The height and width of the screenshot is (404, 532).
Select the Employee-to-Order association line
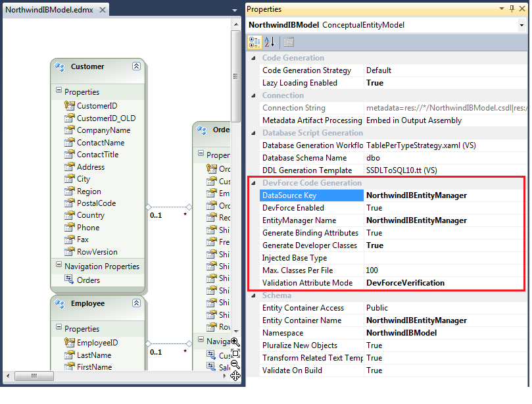tap(168, 344)
